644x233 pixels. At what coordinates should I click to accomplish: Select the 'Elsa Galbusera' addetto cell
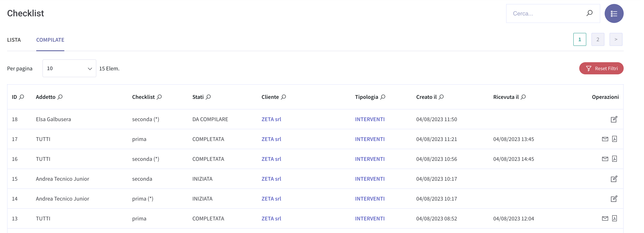click(x=53, y=119)
